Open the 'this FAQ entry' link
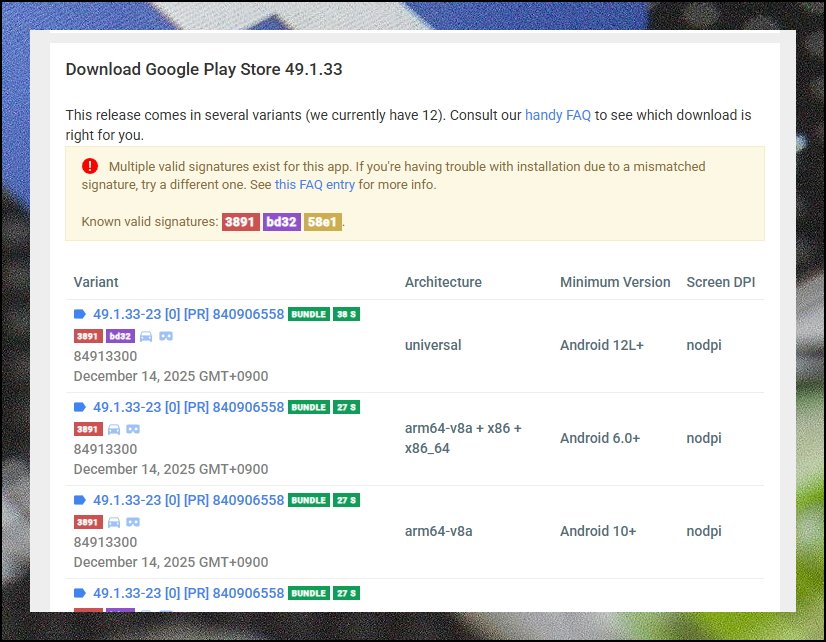This screenshot has width=826, height=642. click(314, 184)
